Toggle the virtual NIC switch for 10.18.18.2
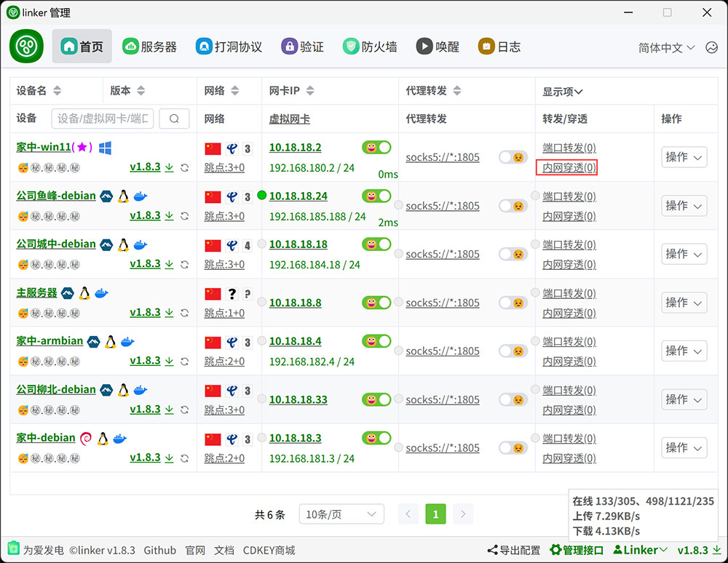Viewport: 728px width, 563px height. pos(376,148)
